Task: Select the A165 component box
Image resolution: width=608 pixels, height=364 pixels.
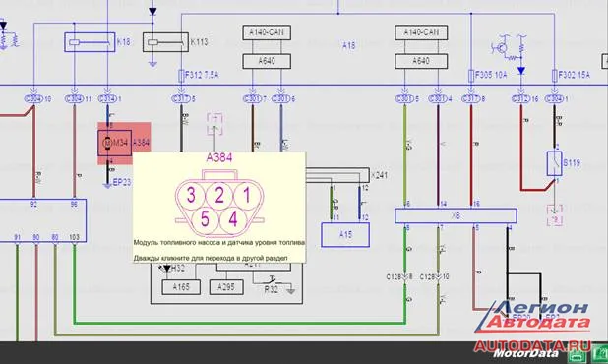Action: coord(181,287)
